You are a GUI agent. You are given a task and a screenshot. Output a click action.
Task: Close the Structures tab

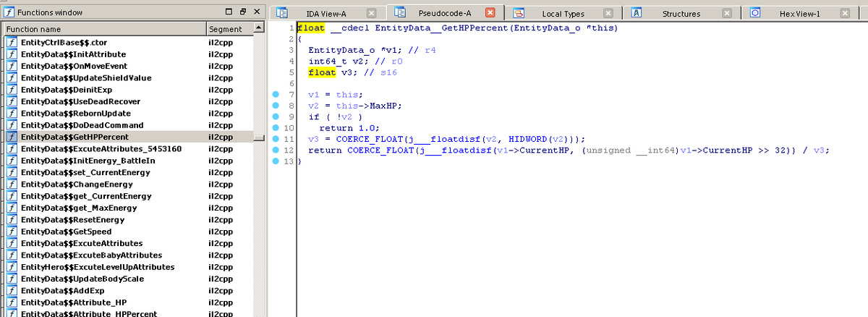(x=727, y=14)
